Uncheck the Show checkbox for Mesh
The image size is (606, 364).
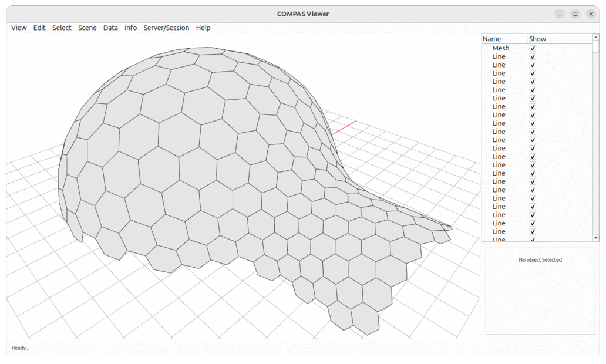(x=532, y=48)
